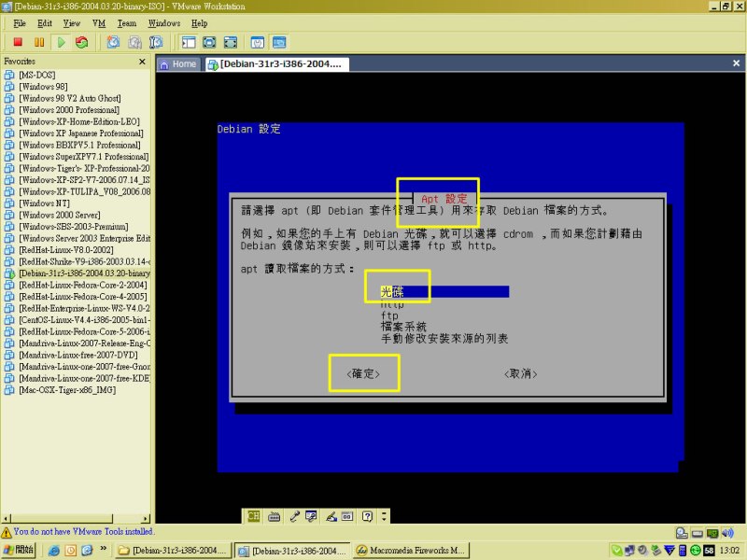
Task: Open the Debian folder taskbar button
Action: [x=173, y=551]
